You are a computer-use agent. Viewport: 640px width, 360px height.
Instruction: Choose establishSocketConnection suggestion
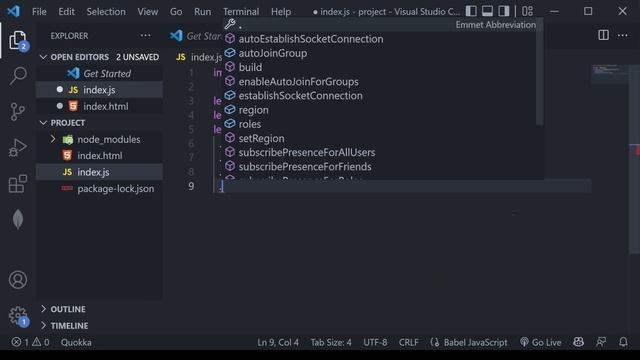pyautogui.click(x=380, y=96)
